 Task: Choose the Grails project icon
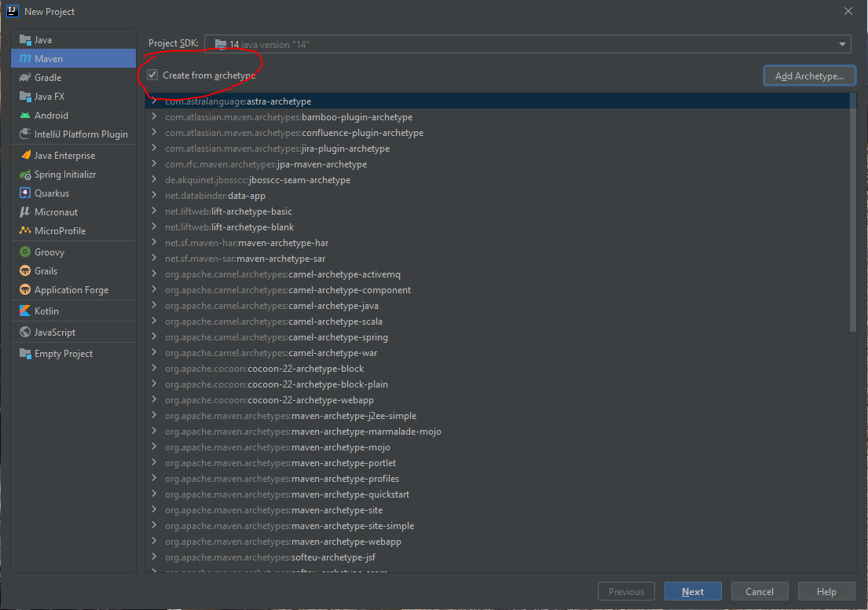25,271
